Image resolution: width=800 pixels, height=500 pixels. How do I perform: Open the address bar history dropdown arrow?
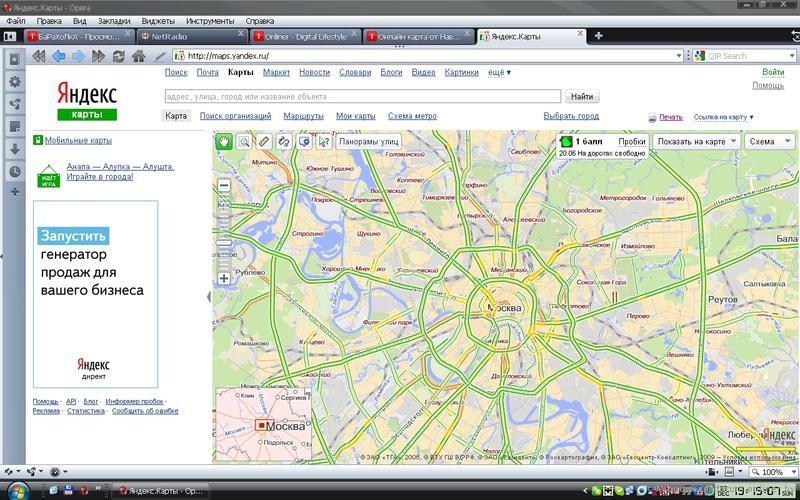[679, 56]
